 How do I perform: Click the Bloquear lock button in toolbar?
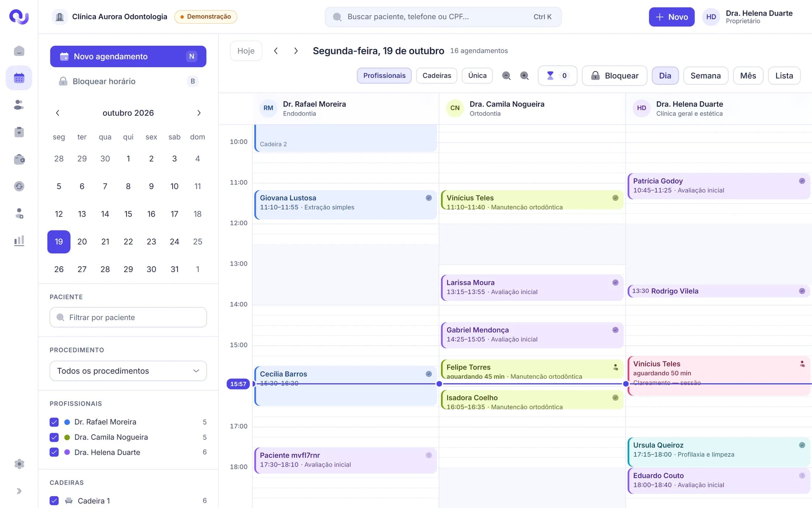point(615,76)
